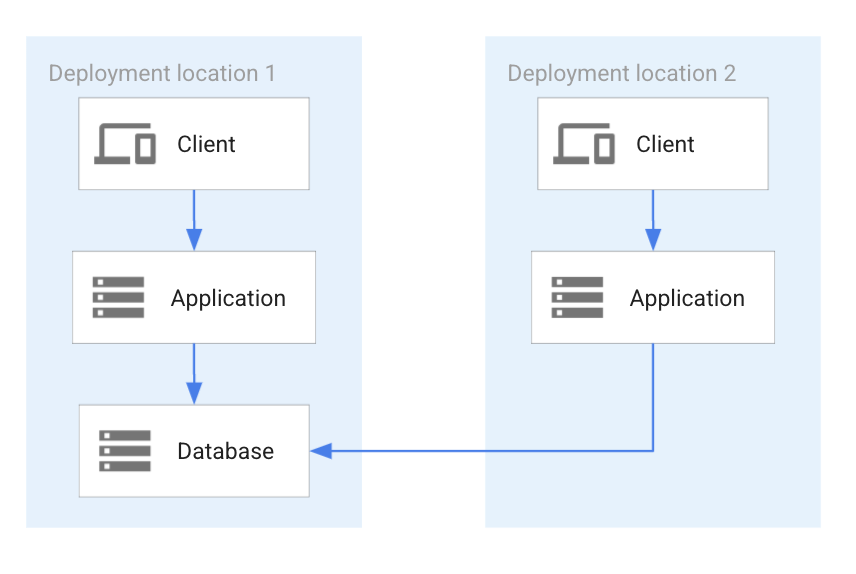
Task: Click the horizontal connector crossing the white gap
Action: tap(423, 451)
